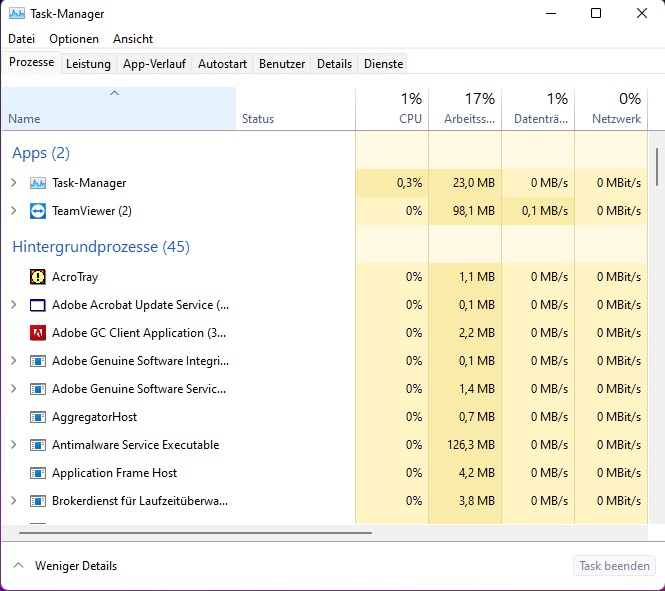This screenshot has width=665, height=591.
Task: Click the Adobe Genuine Software Service icon
Action: (x=38, y=389)
